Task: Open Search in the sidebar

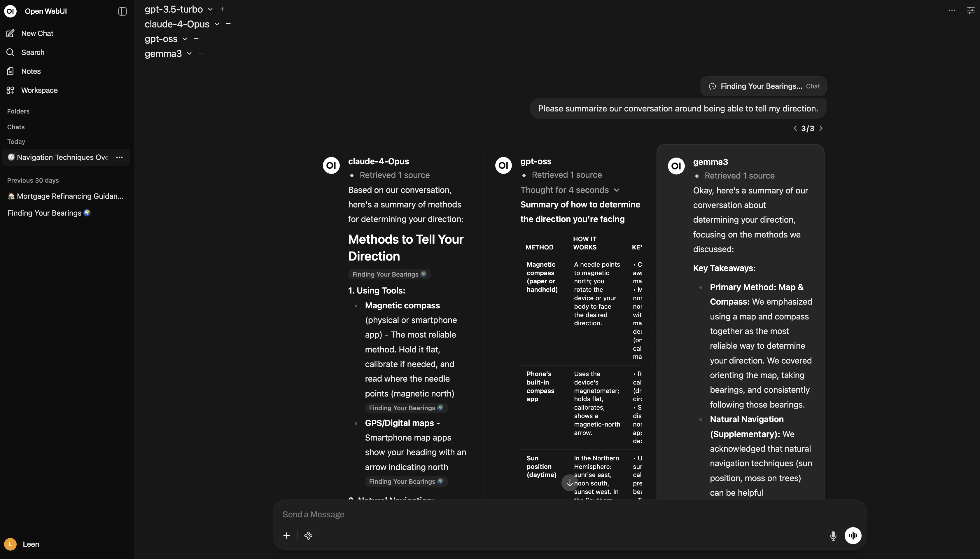Action: [x=32, y=52]
